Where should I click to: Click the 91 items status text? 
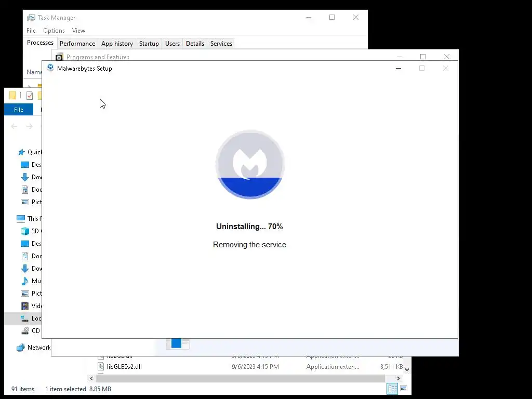23,389
